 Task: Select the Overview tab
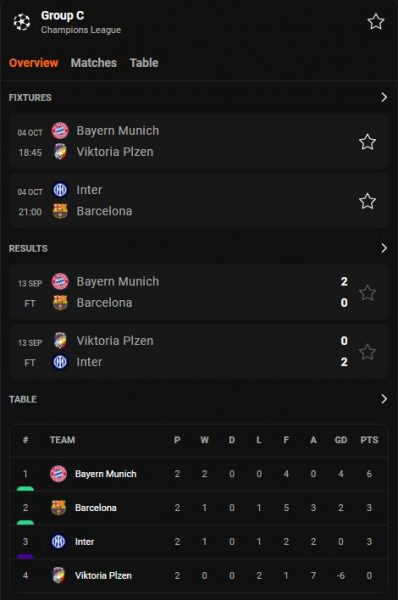(x=34, y=63)
